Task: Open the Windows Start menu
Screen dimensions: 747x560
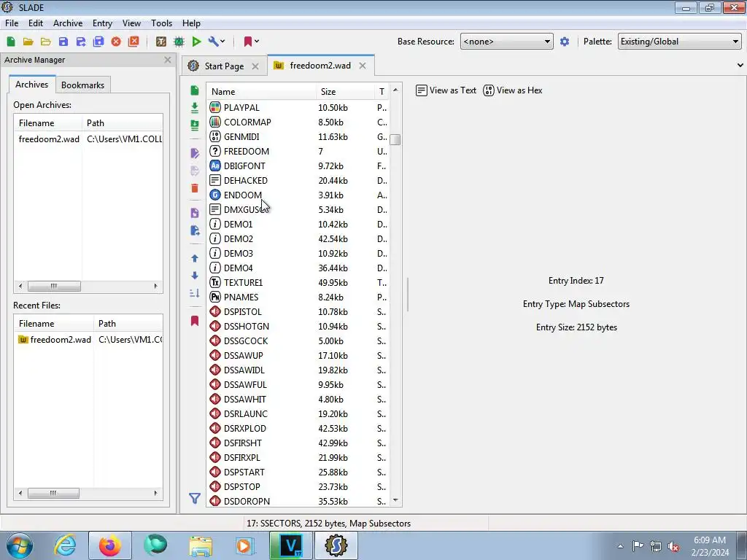Action: pyautogui.click(x=20, y=545)
